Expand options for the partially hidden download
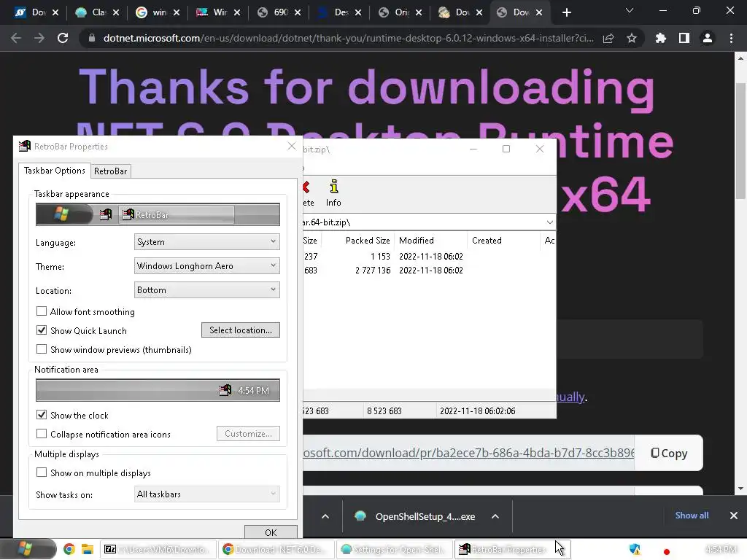The height and width of the screenshot is (560, 747). point(325,516)
